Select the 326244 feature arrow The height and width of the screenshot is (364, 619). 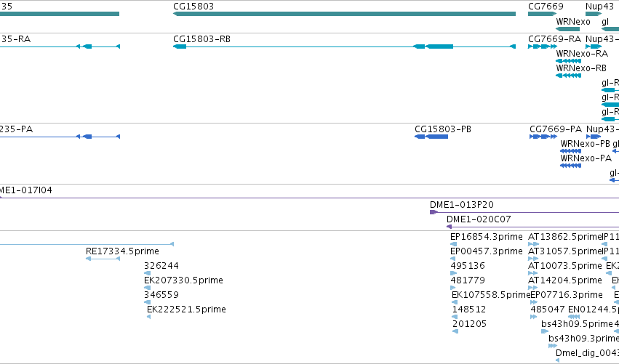point(147,273)
